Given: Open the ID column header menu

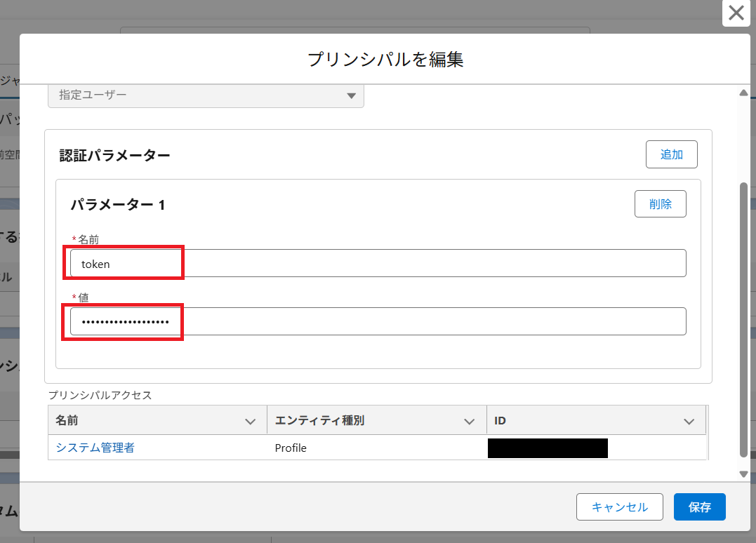Looking at the screenshot, I should click(689, 420).
